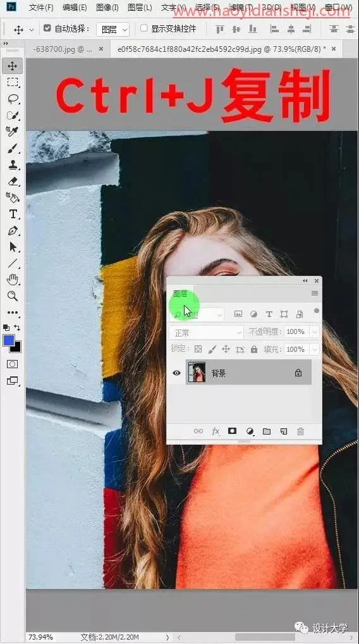
Task: Select the Lasso tool
Action: (12, 99)
